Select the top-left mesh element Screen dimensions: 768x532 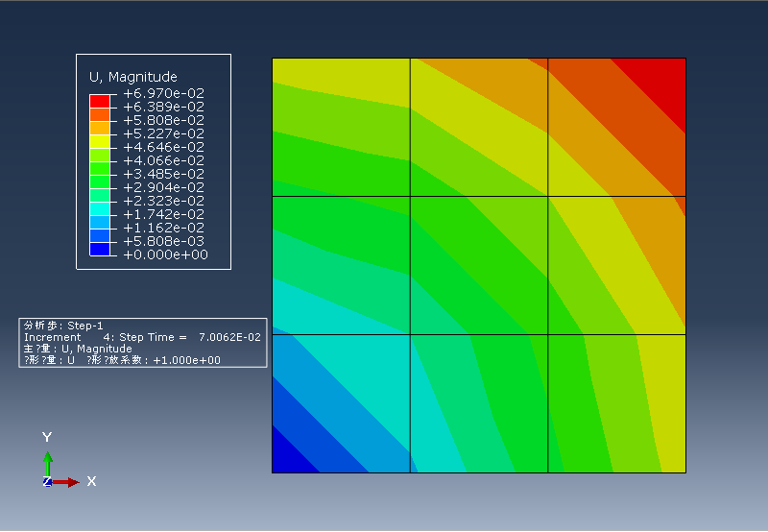click(x=341, y=127)
